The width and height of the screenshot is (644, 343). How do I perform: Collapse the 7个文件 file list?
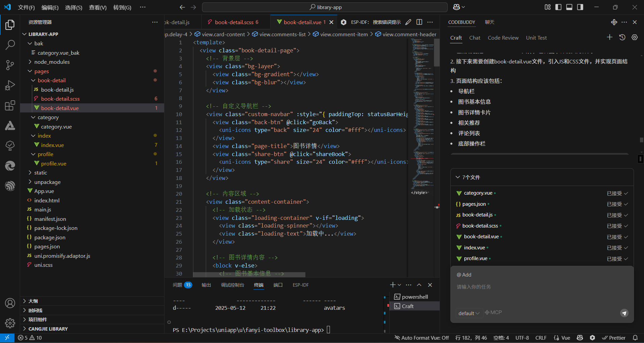coord(457,177)
